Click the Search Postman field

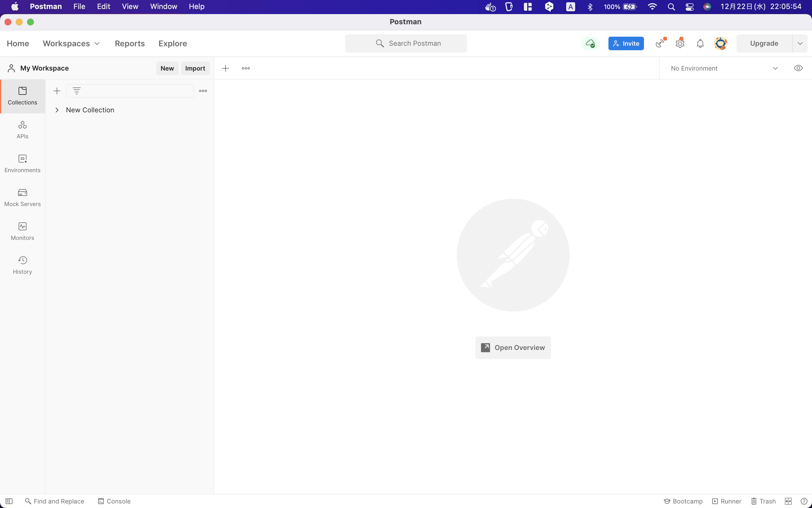[x=406, y=43]
